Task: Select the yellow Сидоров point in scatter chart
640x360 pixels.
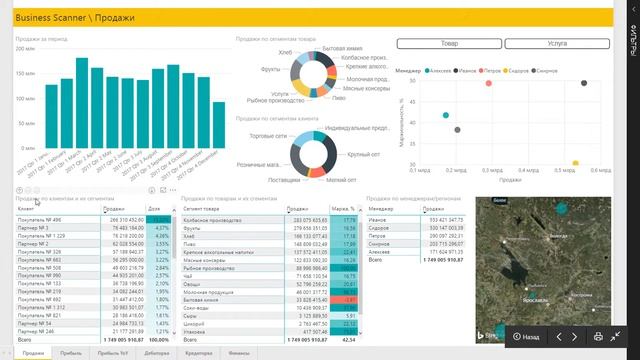Action: click(576, 164)
